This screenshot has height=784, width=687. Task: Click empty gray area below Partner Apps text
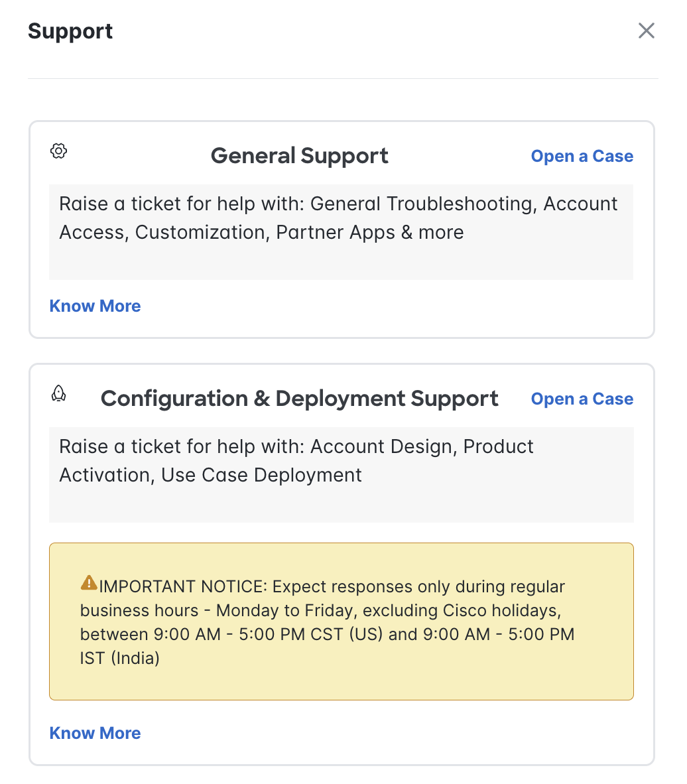pyautogui.click(x=341, y=263)
